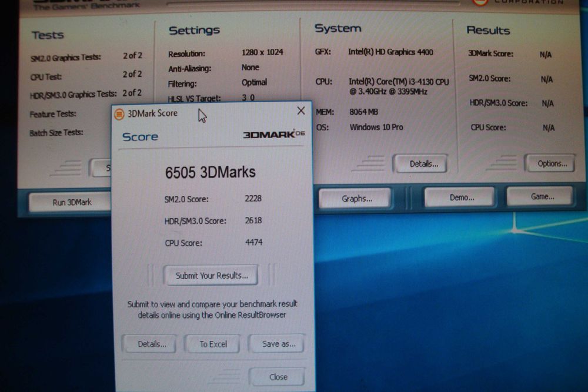Open Results Options button
Image resolution: width=588 pixels, height=392 pixels.
point(550,163)
